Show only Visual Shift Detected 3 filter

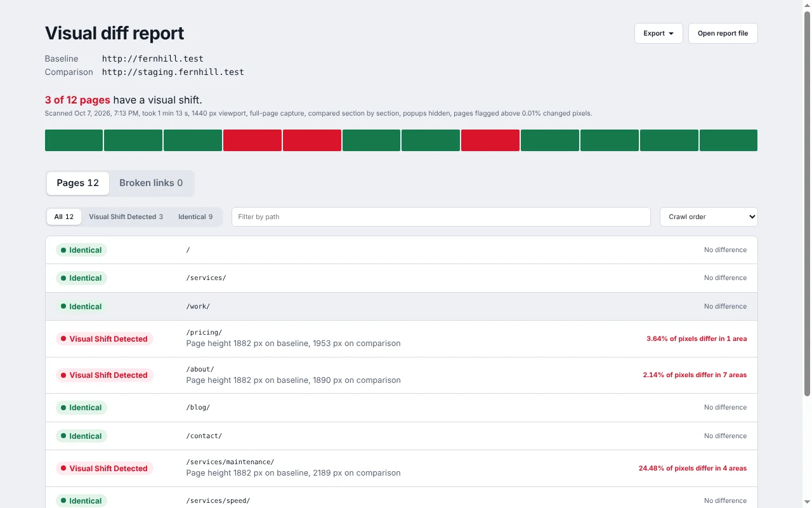126,217
